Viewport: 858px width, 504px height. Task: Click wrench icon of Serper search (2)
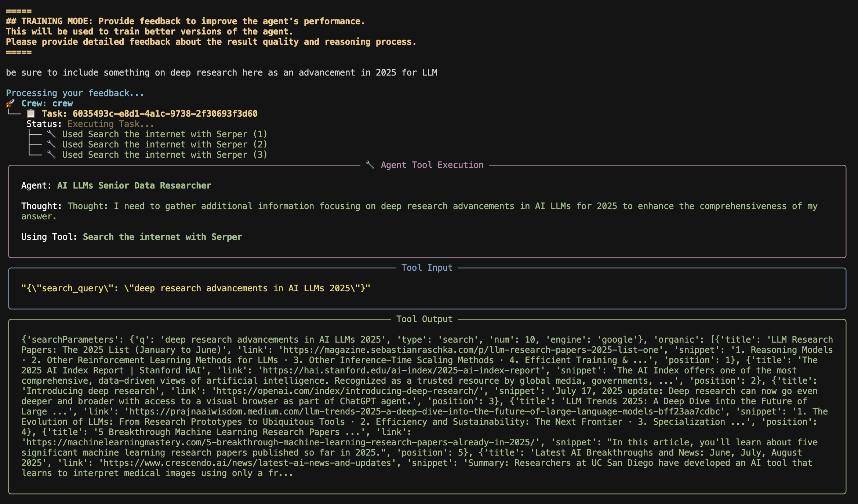(51, 145)
